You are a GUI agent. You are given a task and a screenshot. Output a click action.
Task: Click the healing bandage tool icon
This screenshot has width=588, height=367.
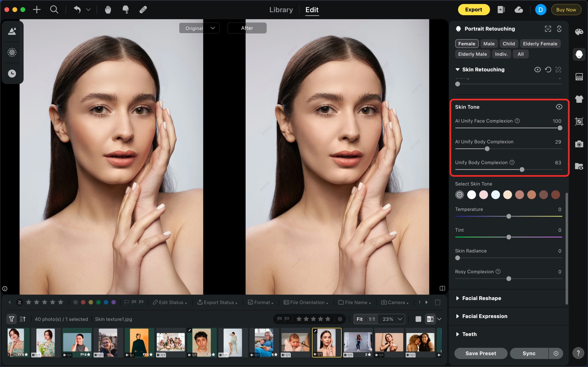tap(143, 10)
